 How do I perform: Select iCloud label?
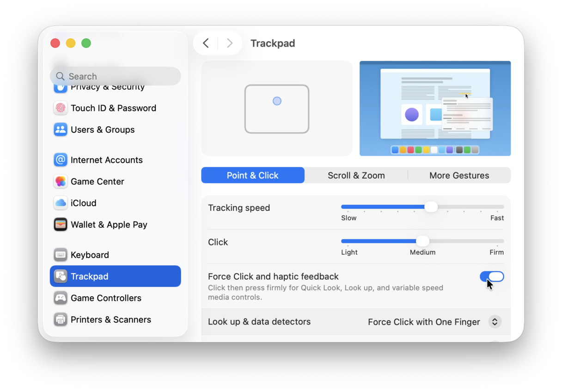(84, 203)
